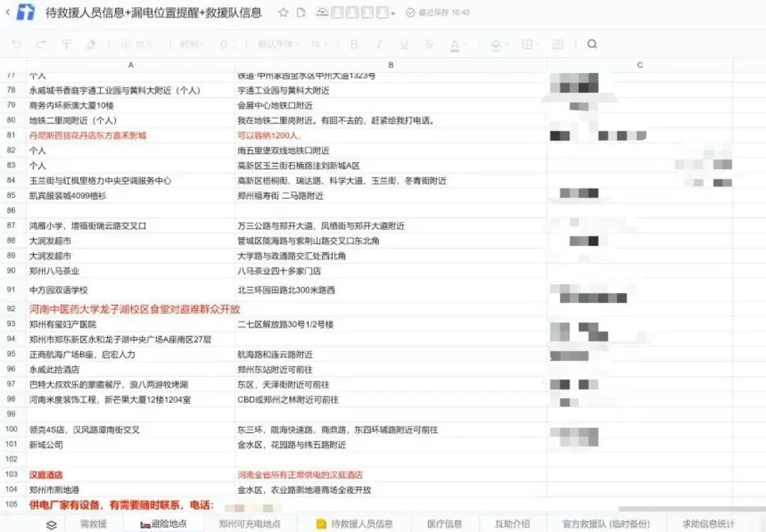Click the Strikethrough formatting icon
This screenshot has height=532, width=766.
point(430,44)
